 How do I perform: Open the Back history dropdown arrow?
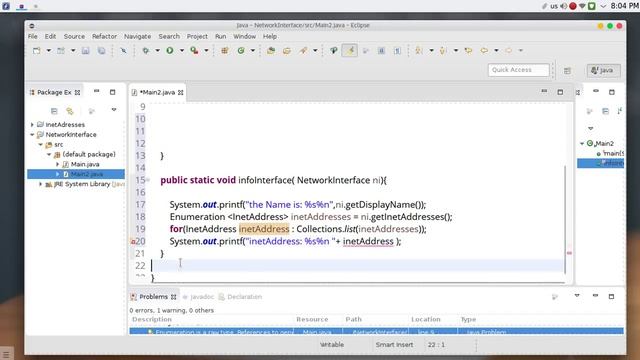496,51
